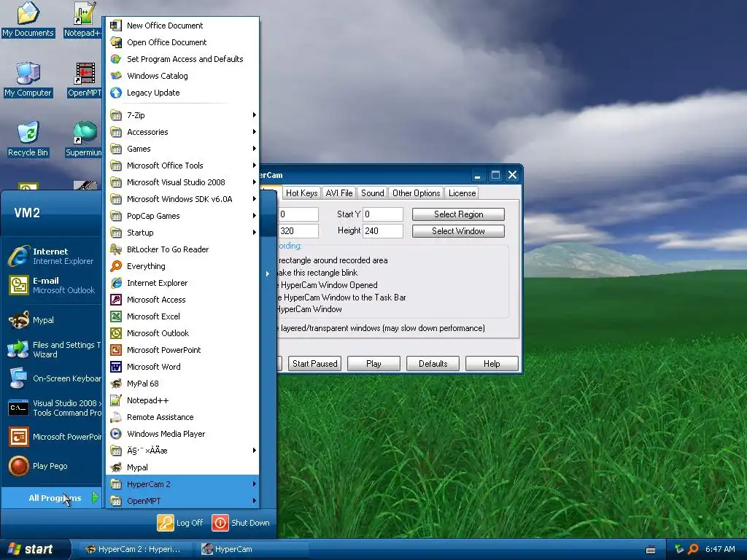Click the Defaults button in HyperCam
The height and width of the screenshot is (560, 747).
coord(433,363)
